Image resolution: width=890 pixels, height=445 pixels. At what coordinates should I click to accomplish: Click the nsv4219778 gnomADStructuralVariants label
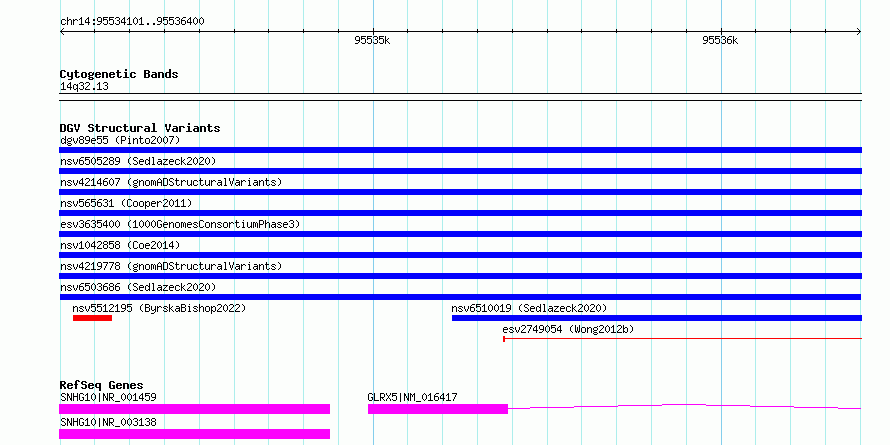pyautogui.click(x=171, y=266)
